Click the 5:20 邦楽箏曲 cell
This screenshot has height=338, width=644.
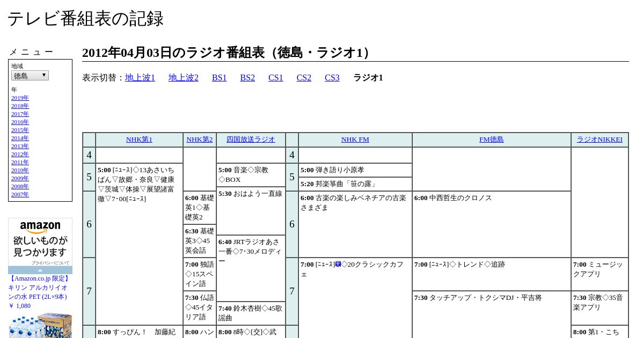click(x=355, y=184)
